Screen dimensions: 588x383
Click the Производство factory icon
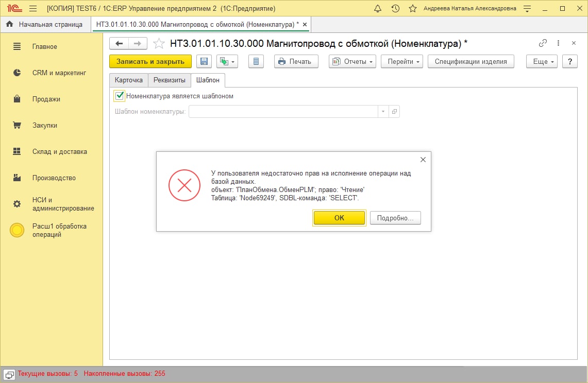(17, 178)
